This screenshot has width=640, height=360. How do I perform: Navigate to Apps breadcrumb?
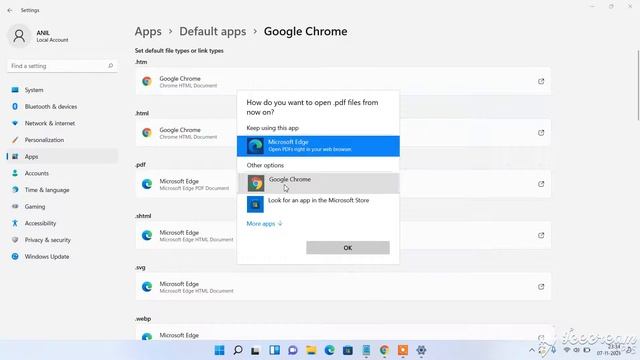tap(148, 31)
